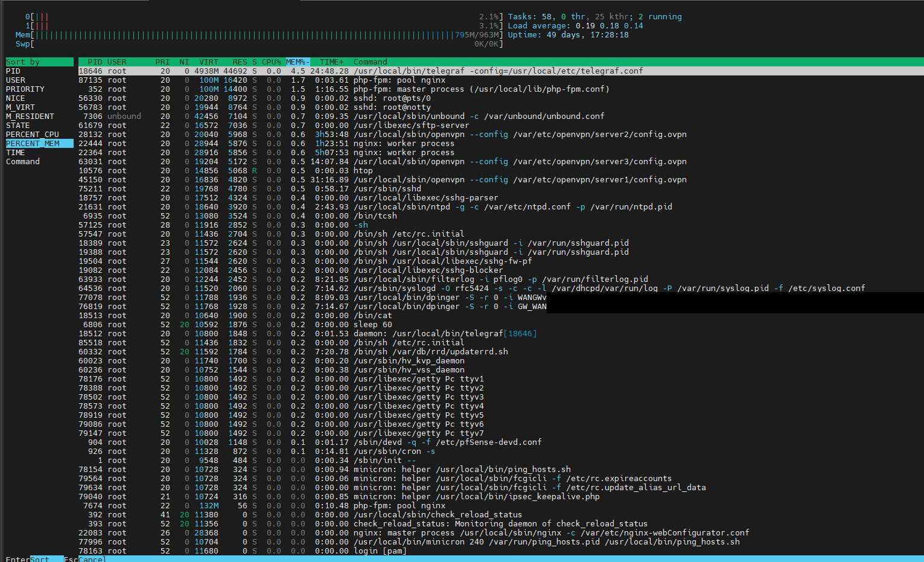Select minicron ping_hosts.sh helper row
Screen dimensions: 924x562
(501, 470)
